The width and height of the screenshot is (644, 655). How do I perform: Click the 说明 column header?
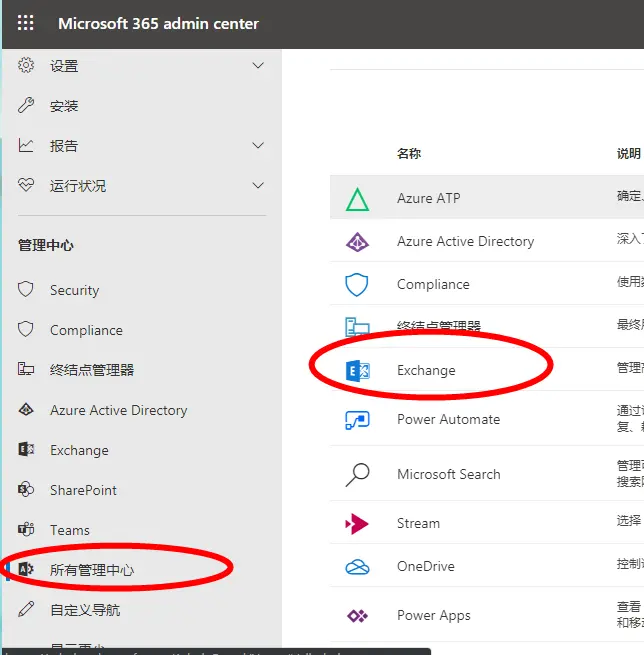tap(629, 153)
